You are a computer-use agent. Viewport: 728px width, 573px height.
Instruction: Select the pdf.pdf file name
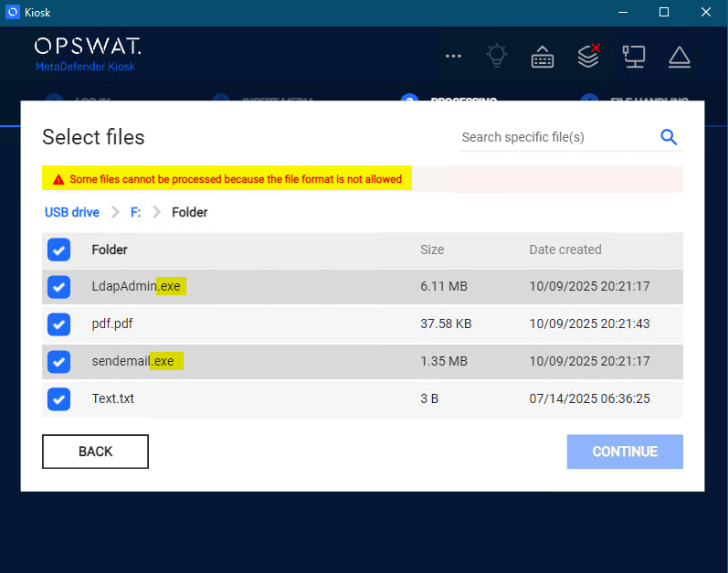tap(112, 324)
